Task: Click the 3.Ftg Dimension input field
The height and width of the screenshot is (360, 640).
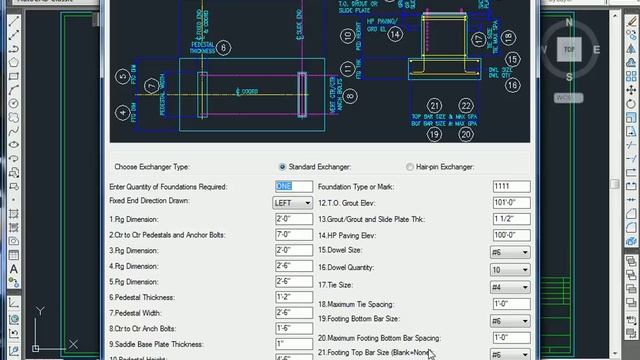Action: [x=294, y=250]
